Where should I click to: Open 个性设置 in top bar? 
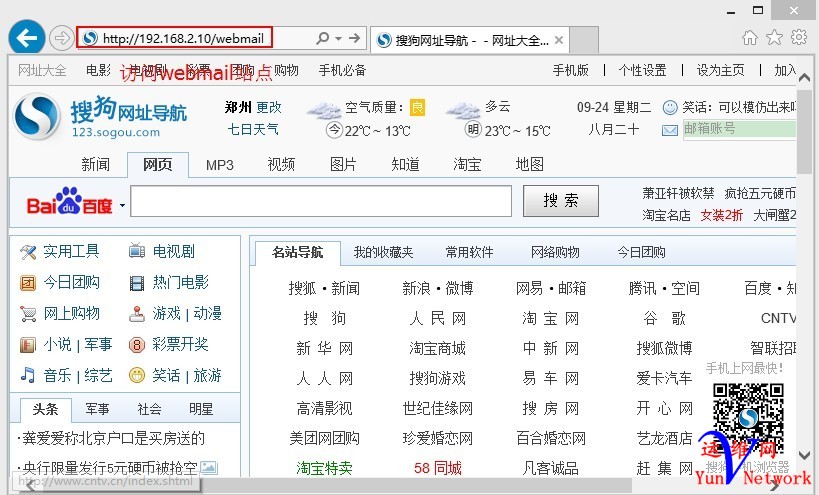coord(642,70)
